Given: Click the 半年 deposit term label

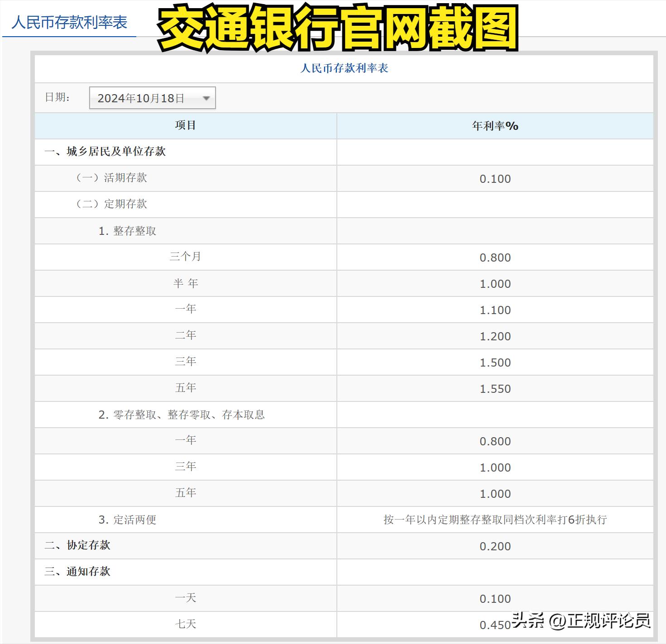Looking at the screenshot, I should pos(186,283).
